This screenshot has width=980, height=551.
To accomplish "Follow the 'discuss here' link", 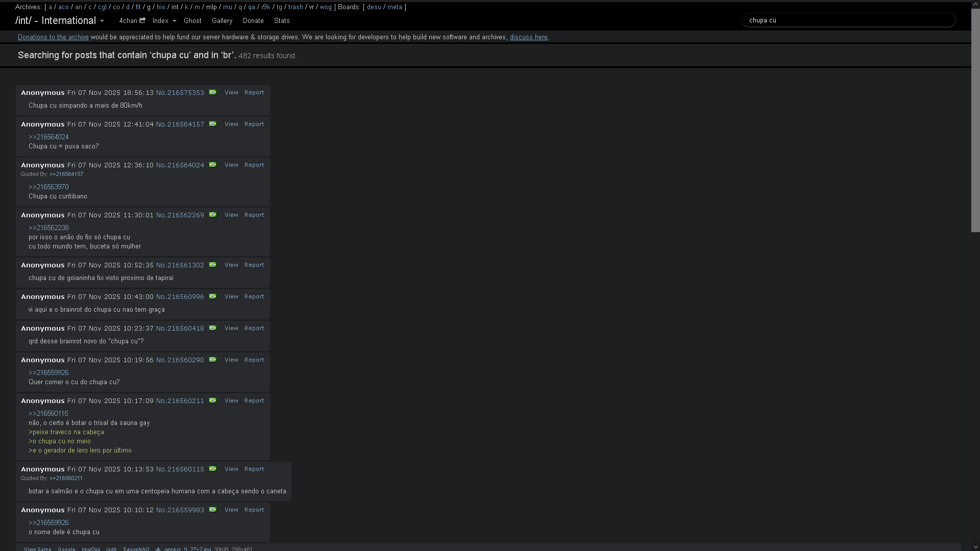I will [528, 37].
